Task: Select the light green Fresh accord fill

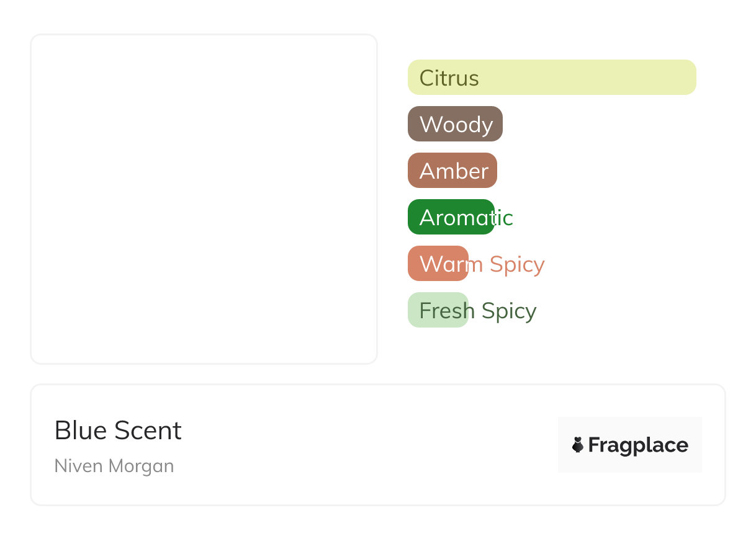Action: click(x=438, y=310)
